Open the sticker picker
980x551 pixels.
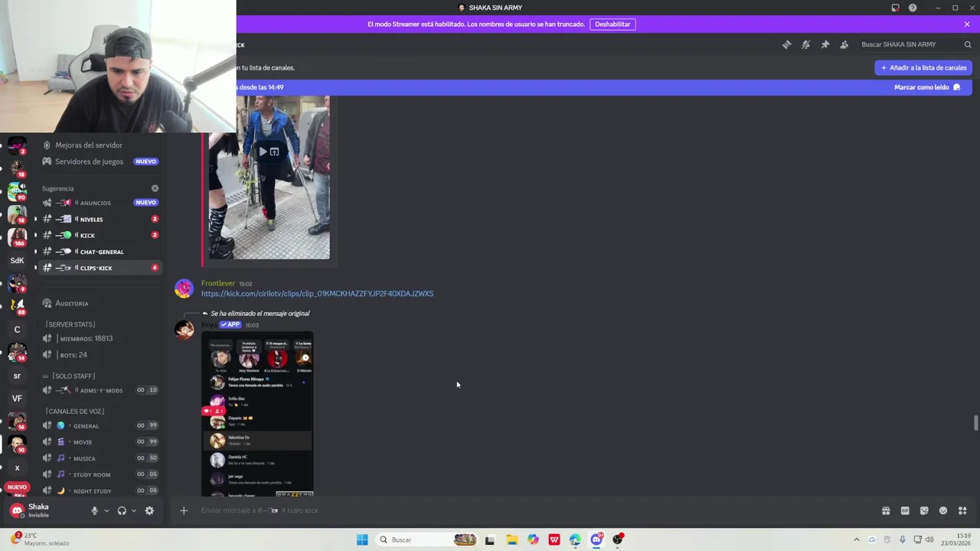point(924,510)
